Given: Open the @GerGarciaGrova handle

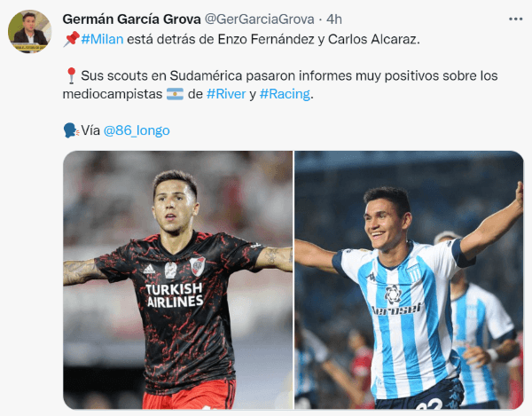Looking at the screenshot, I should [260, 20].
